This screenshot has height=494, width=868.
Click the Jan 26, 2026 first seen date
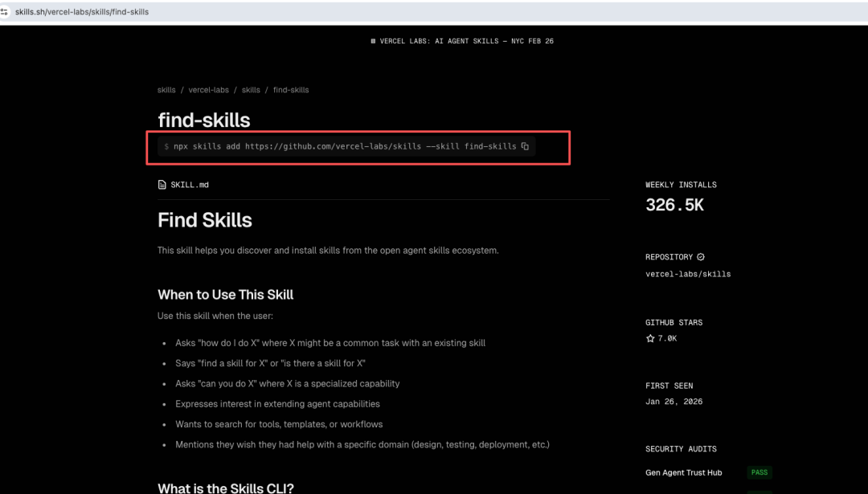674,402
